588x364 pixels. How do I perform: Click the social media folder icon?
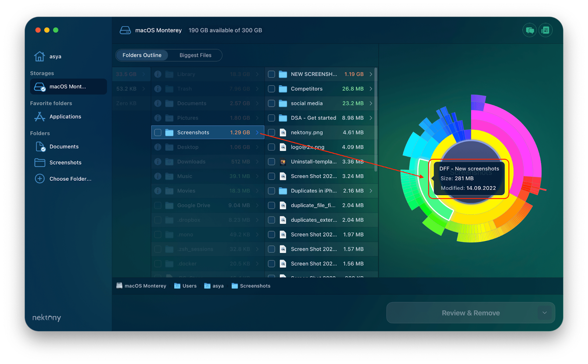(283, 103)
